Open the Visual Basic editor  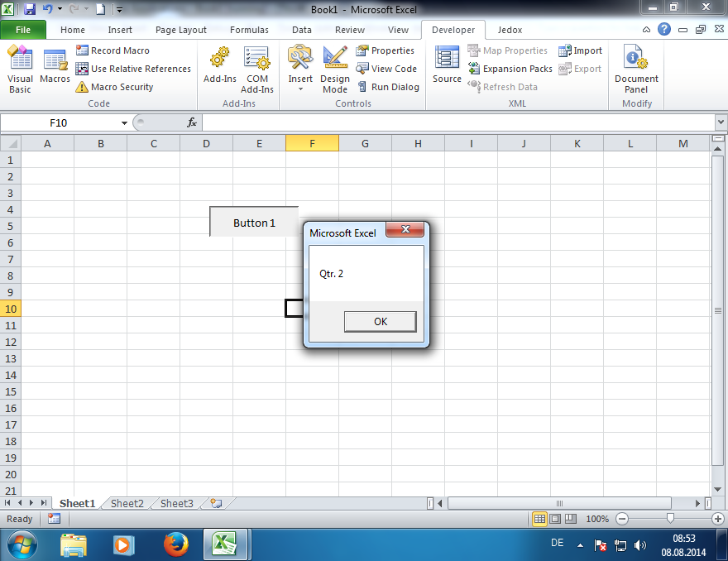(x=20, y=70)
